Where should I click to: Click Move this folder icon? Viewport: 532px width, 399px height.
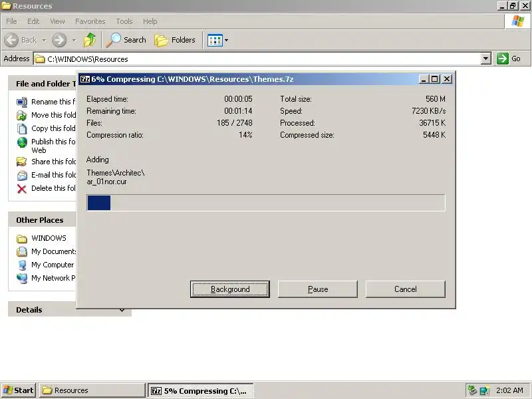click(22, 115)
